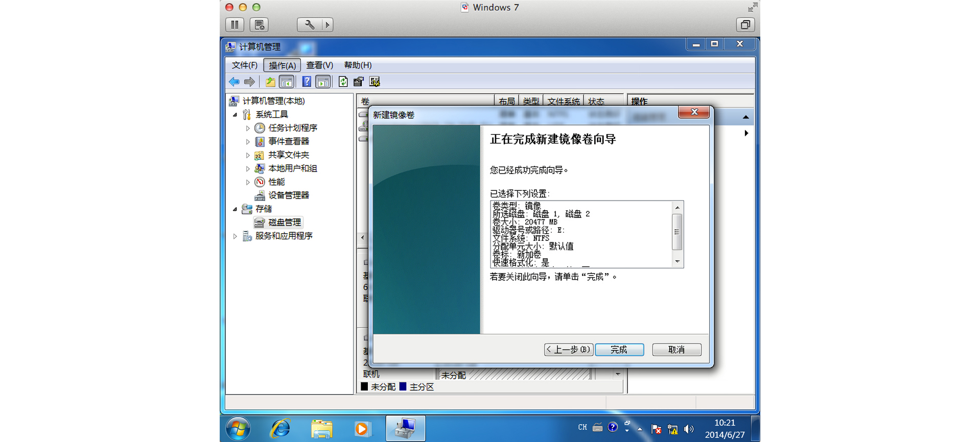
Task: Click the disk settings toolbar icon
Action: click(375, 82)
